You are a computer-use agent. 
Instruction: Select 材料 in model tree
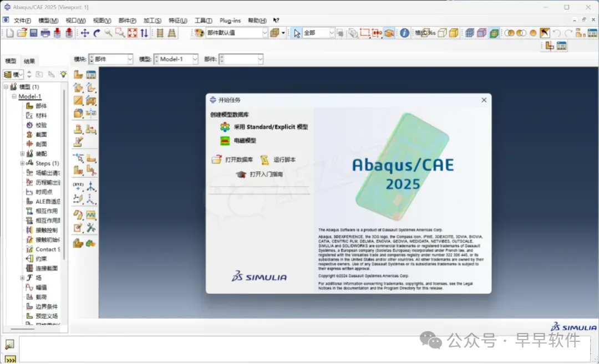click(41, 115)
